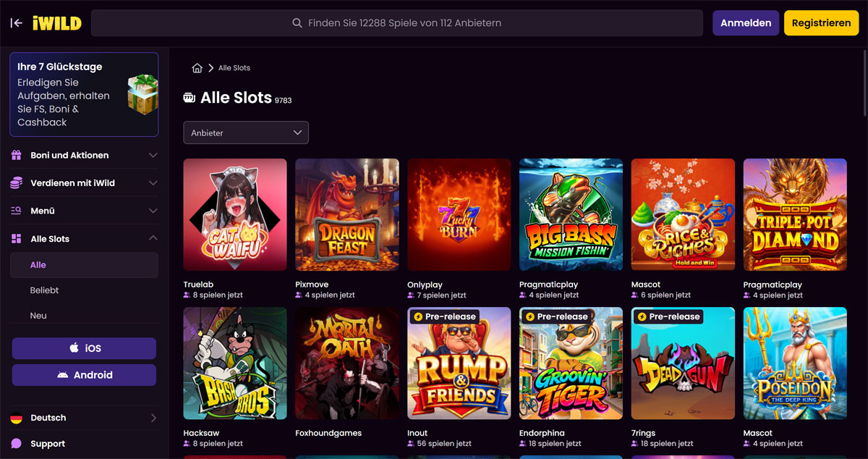Image resolution: width=868 pixels, height=459 pixels.
Task: Click gift icon beside Boni und Aktionen
Action: 17,155
